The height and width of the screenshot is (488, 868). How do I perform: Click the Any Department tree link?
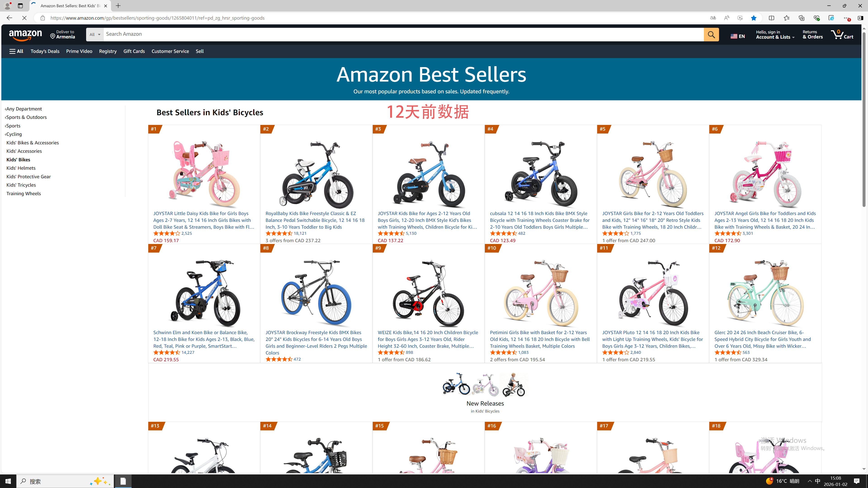pos(24,109)
